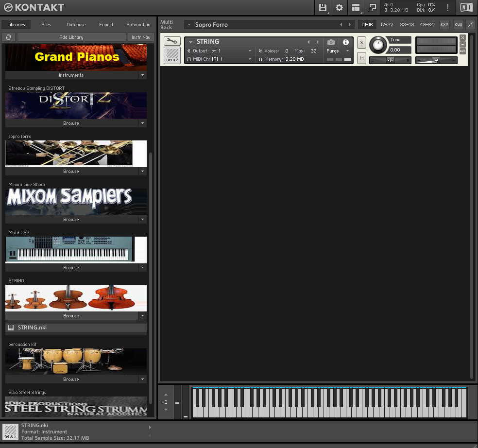
Task: Close the STRING instrument
Action: point(463,37)
